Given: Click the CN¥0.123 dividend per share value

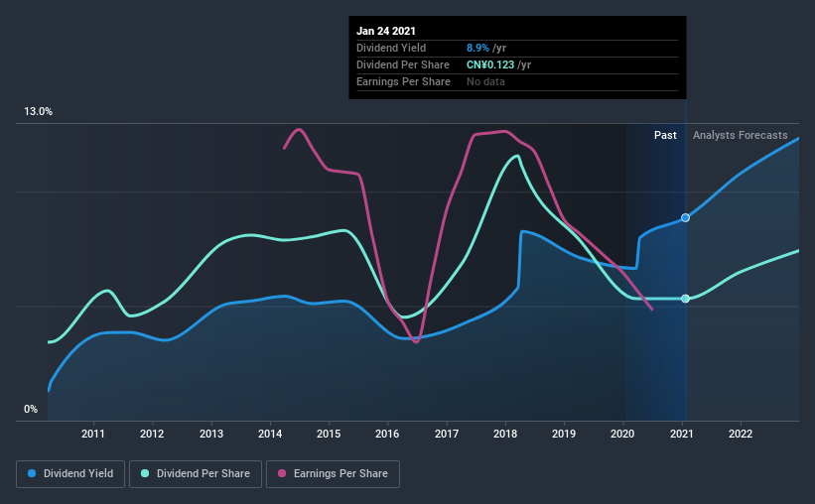Looking at the screenshot, I should click(490, 64).
